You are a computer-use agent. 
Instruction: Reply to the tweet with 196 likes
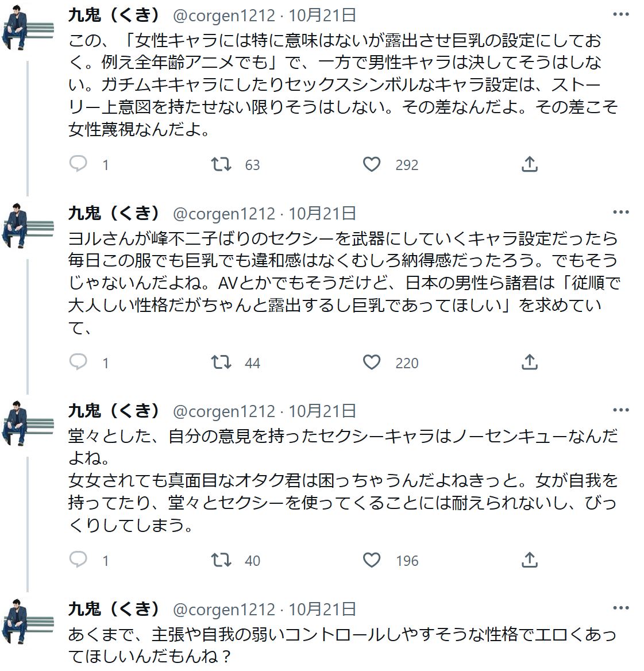[78, 560]
